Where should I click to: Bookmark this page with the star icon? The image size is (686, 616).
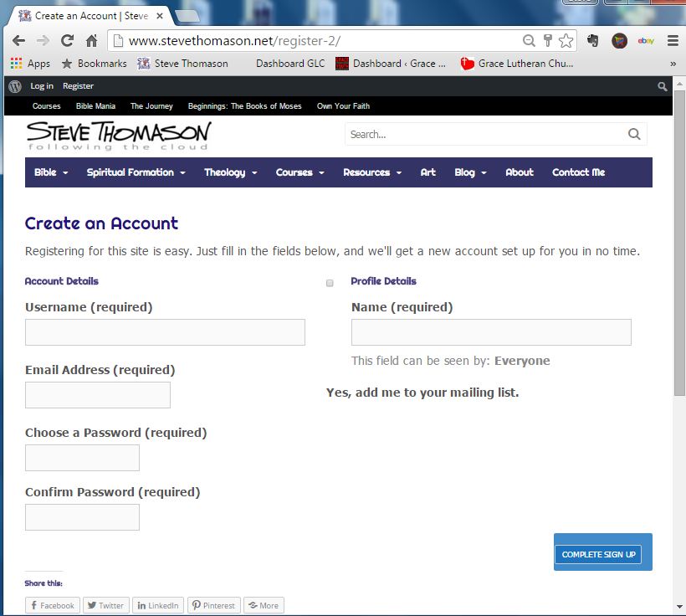click(566, 39)
